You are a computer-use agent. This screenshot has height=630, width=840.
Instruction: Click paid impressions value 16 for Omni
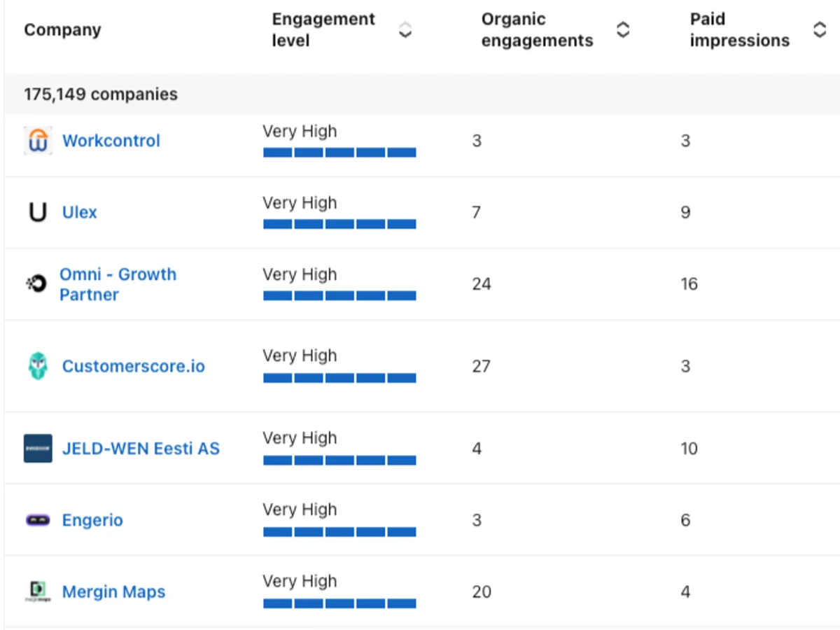[689, 283]
